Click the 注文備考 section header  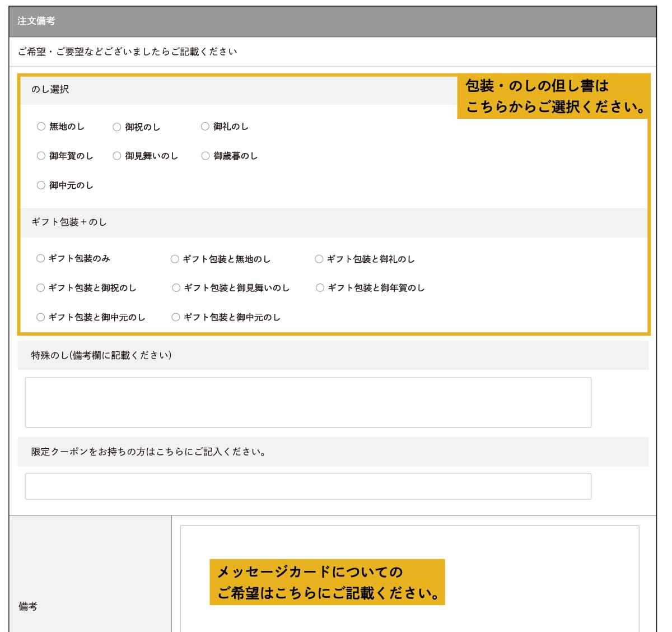tap(36, 21)
